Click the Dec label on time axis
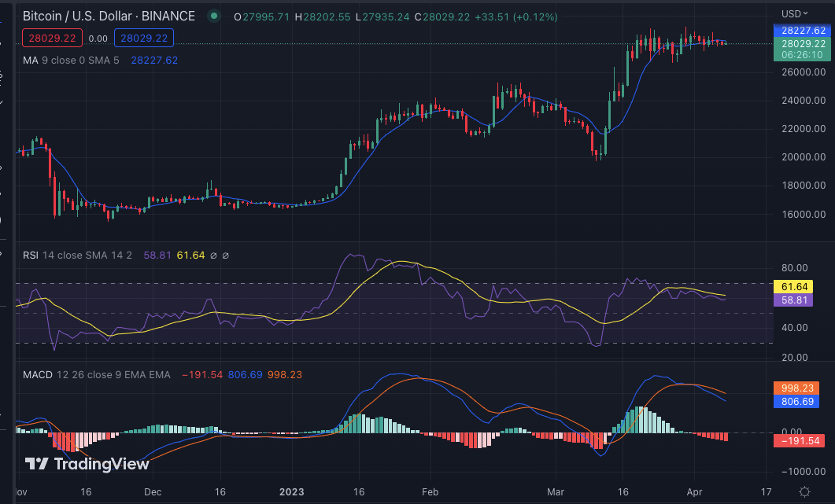Image resolution: width=835 pixels, height=504 pixels. [153, 491]
